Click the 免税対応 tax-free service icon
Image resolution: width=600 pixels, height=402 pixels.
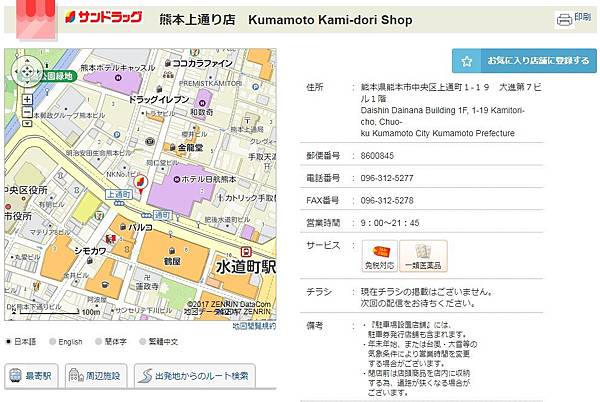point(380,256)
